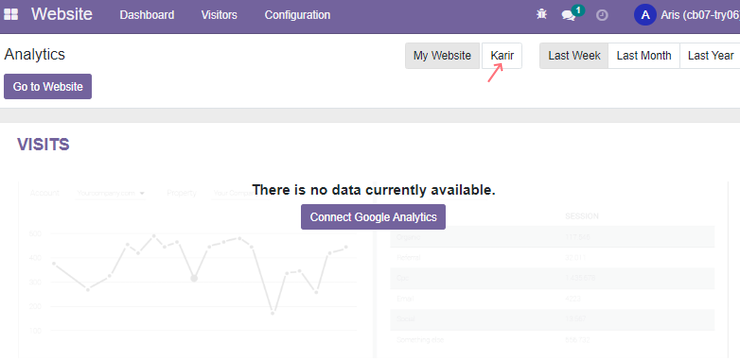This screenshot has height=361, width=740.
Task: Expand the faded Account Yourcompany.com dropdown
Action: pos(110,193)
